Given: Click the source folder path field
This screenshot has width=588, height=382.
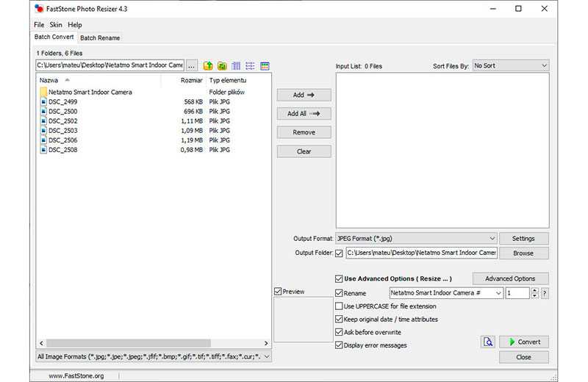Looking at the screenshot, I should point(110,65).
